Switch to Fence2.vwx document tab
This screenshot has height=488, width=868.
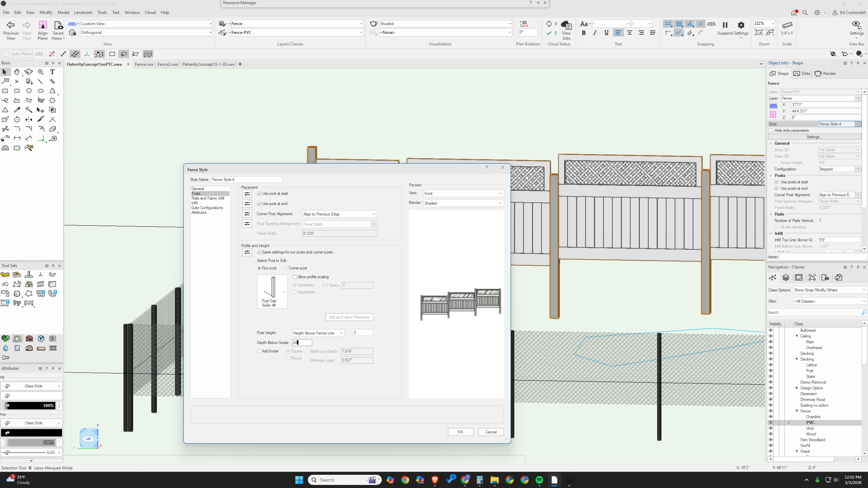coord(167,64)
